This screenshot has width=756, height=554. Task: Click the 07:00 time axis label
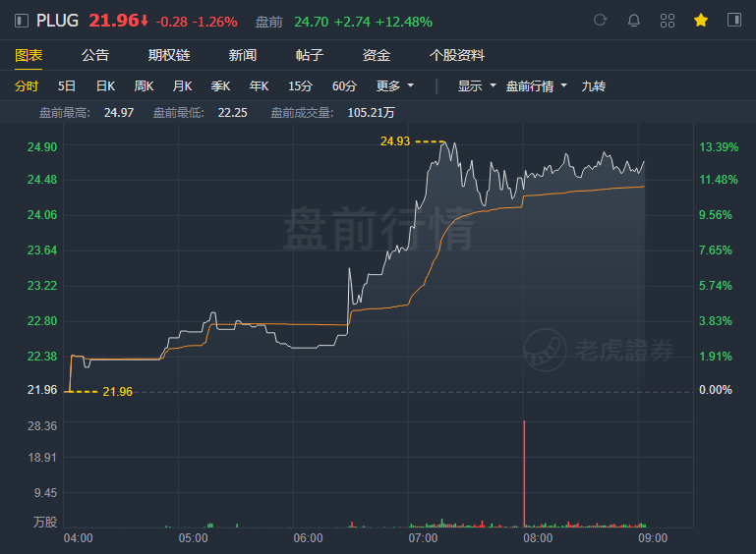click(423, 538)
